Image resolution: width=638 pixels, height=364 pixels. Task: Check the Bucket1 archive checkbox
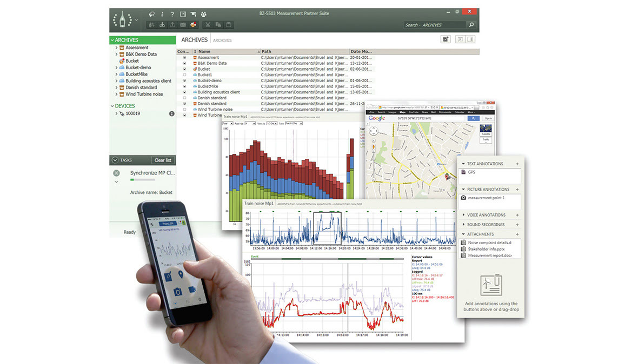[184, 75]
